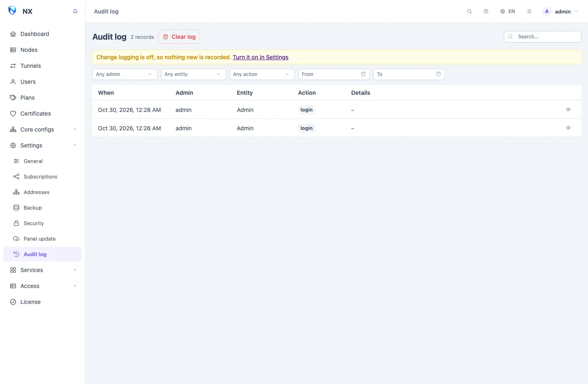Screen dimensions: 588x384
Task: Click the General settings sliders icon
Action: [x=16, y=161]
